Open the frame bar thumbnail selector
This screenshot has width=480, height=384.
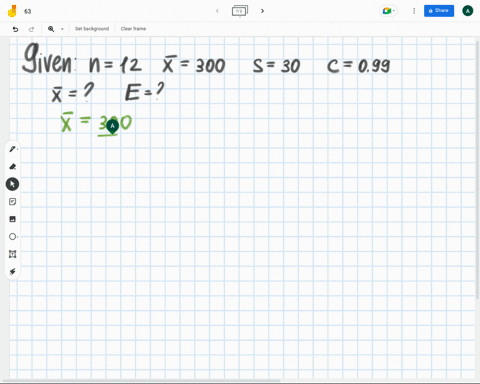[x=240, y=11]
